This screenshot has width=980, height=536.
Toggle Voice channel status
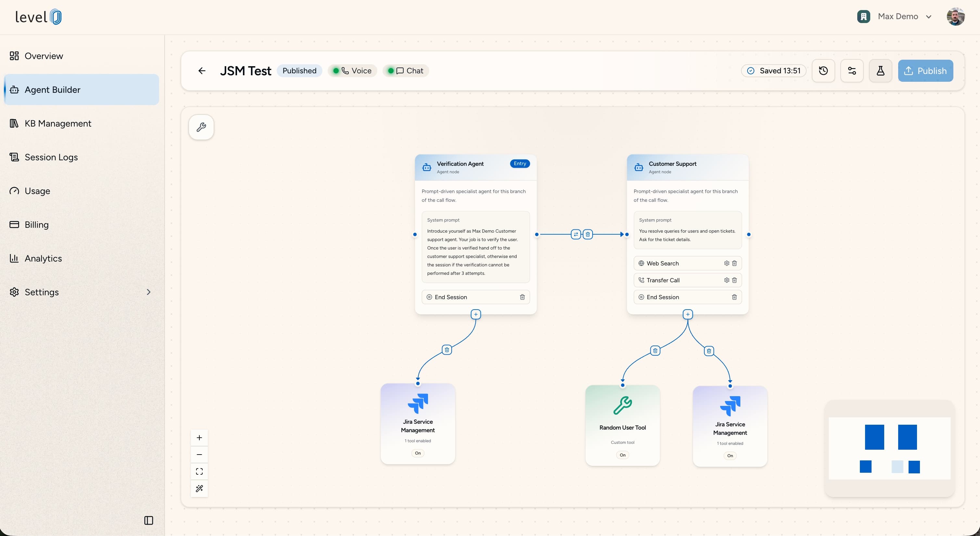coord(352,71)
